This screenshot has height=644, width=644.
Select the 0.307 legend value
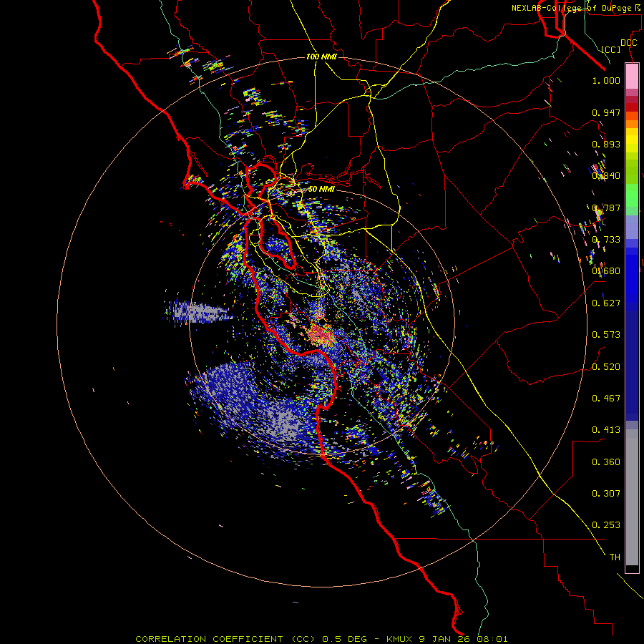606,494
